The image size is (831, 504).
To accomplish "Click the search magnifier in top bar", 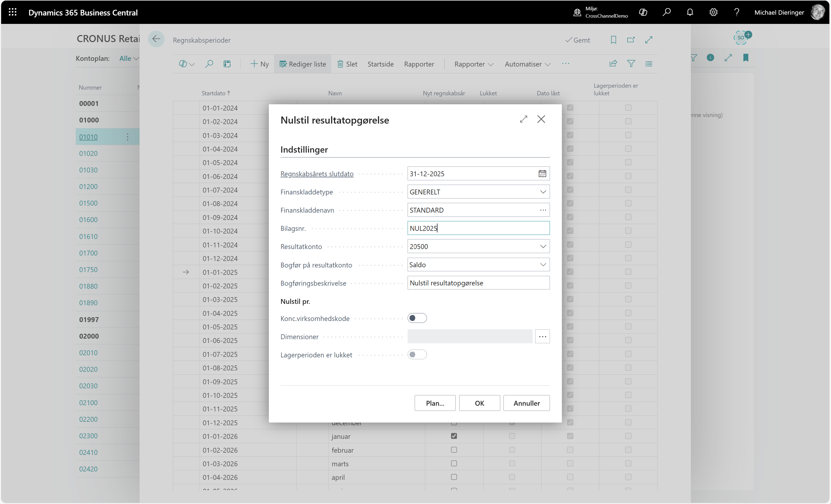I will (x=666, y=12).
